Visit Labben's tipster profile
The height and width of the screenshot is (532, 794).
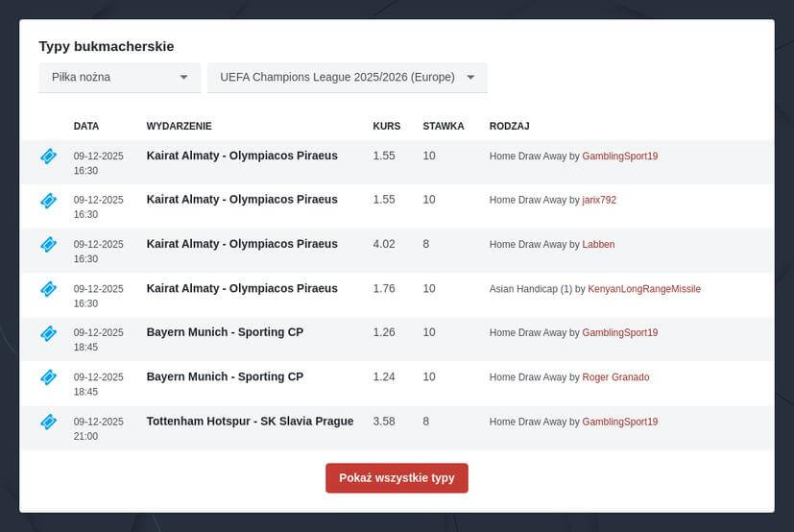coord(598,245)
